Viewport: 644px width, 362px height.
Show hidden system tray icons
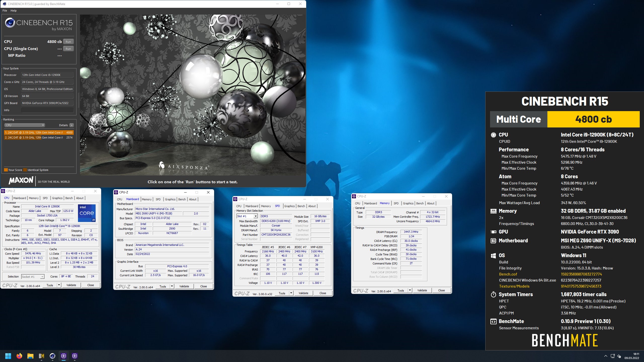pyautogui.click(x=606, y=356)
